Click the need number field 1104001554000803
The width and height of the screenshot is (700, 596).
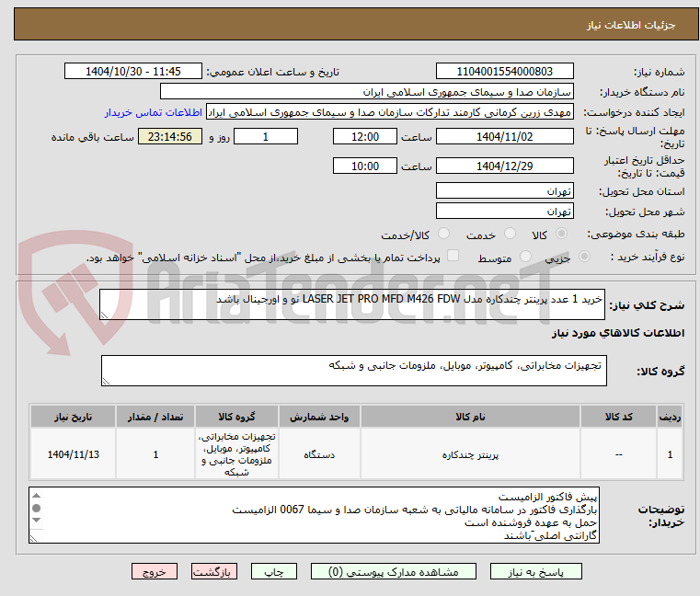point(504,72)
